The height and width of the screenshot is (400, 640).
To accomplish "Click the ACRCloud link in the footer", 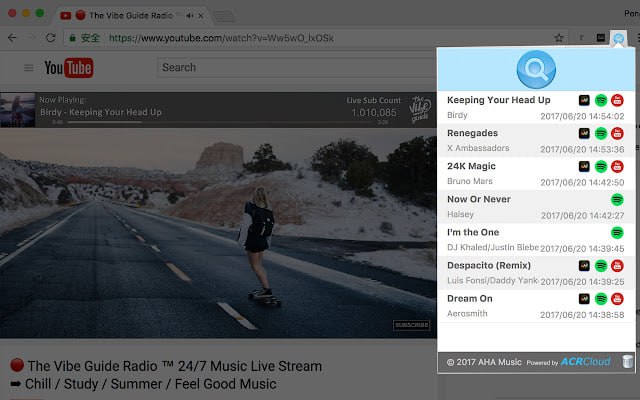I will (587, 362).
